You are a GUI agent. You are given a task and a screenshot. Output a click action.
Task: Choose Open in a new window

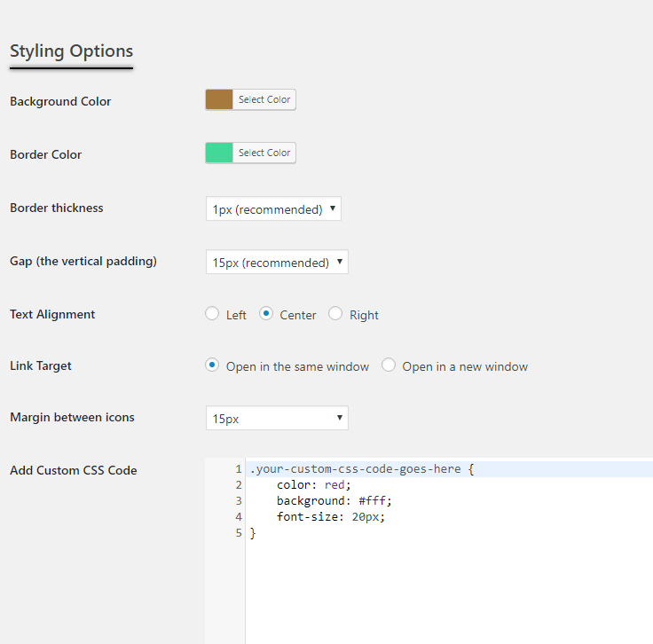click(x=388, y=365)
